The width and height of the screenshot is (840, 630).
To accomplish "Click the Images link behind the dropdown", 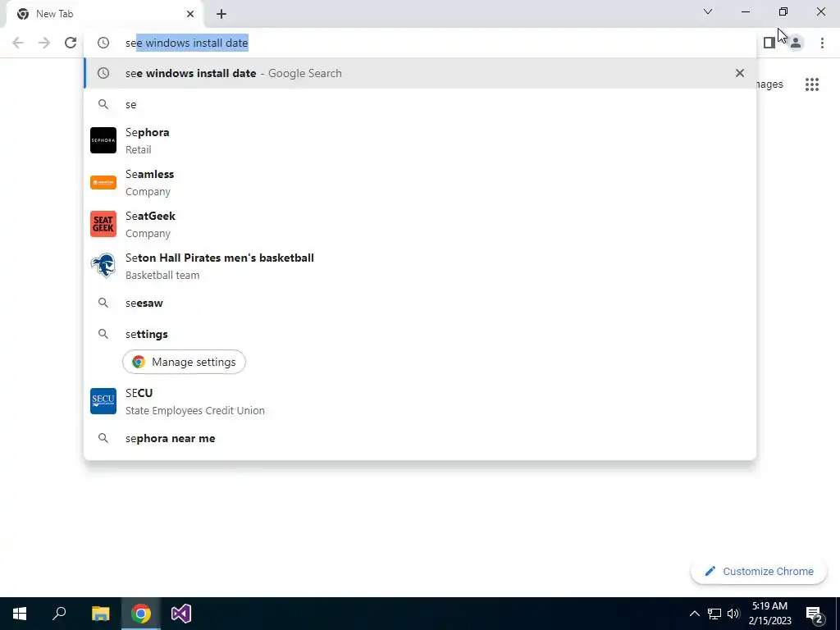I will tap(770, 84).
